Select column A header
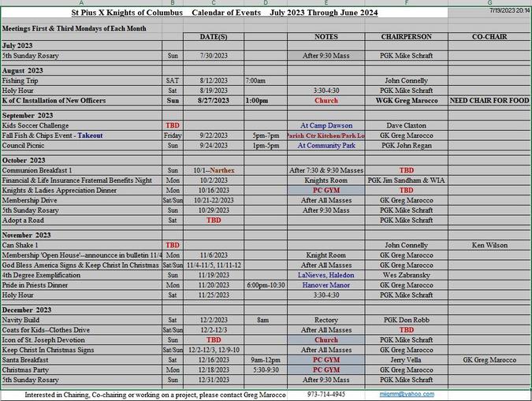 [81, 3]
